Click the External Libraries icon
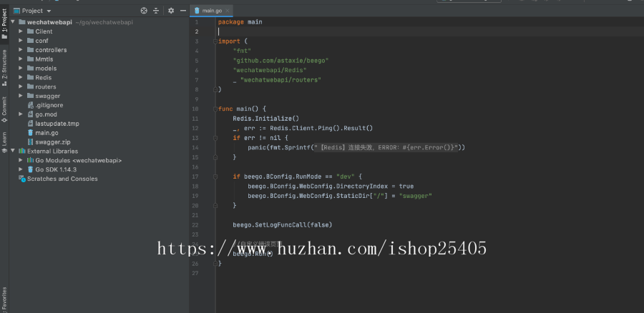This screenshot has width=644, height=313. coord(22,151)
